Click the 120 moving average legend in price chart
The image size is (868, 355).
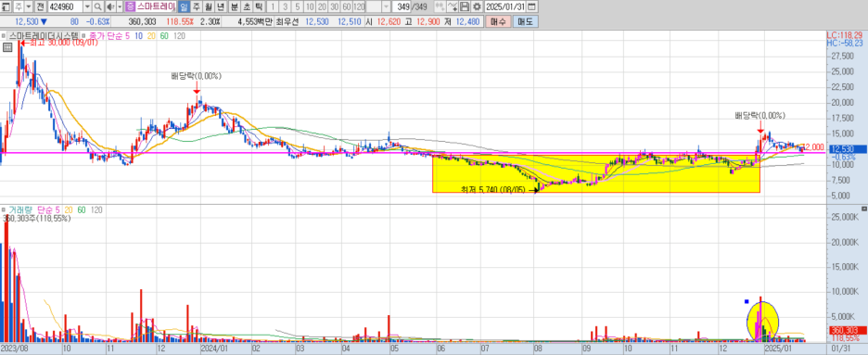point(179,35)
